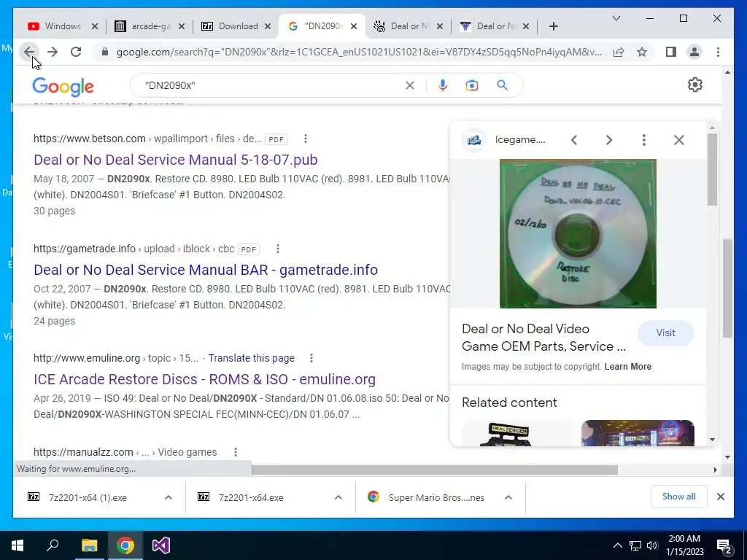Start voice search with the microphone
This screenshot has height=560, width=747.
point(443,85)
